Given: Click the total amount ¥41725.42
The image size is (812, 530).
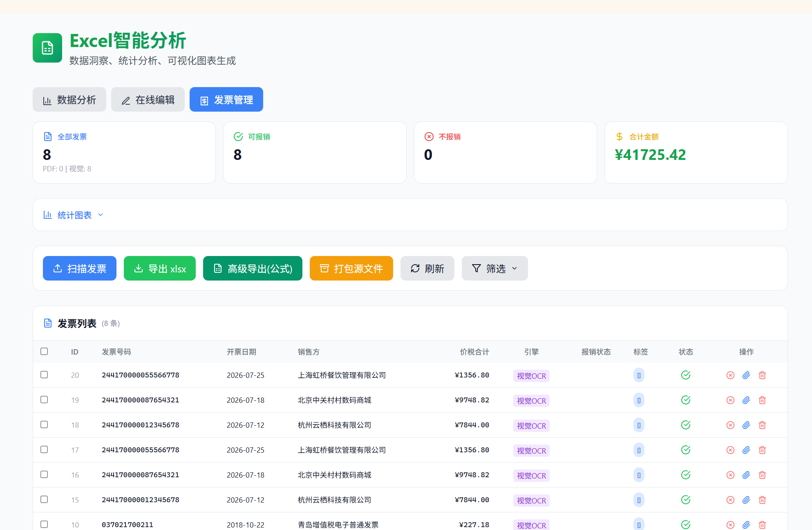Looking at the screenshot, I should coord(650,155).
